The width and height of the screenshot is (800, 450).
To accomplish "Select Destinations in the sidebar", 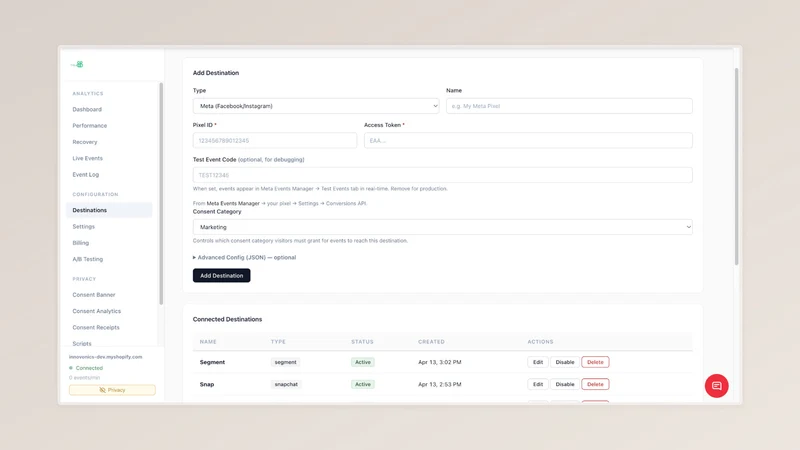I will coord(109,210).
